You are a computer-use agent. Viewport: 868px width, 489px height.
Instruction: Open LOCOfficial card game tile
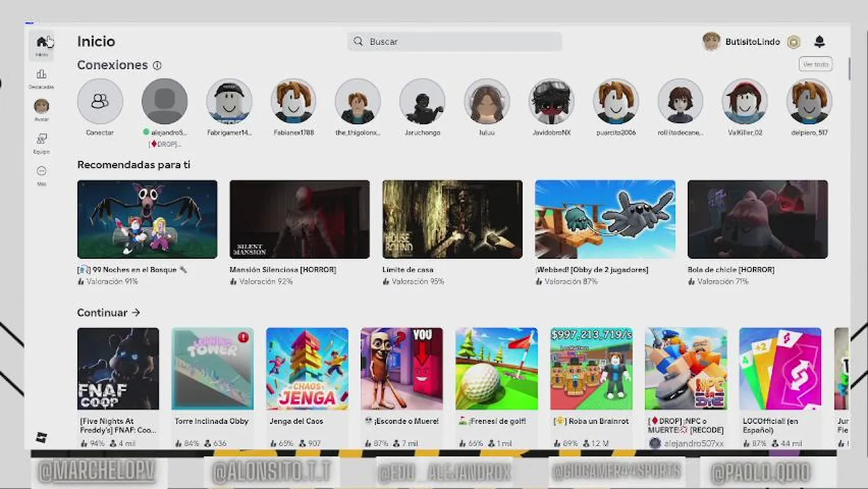[780, 369]
